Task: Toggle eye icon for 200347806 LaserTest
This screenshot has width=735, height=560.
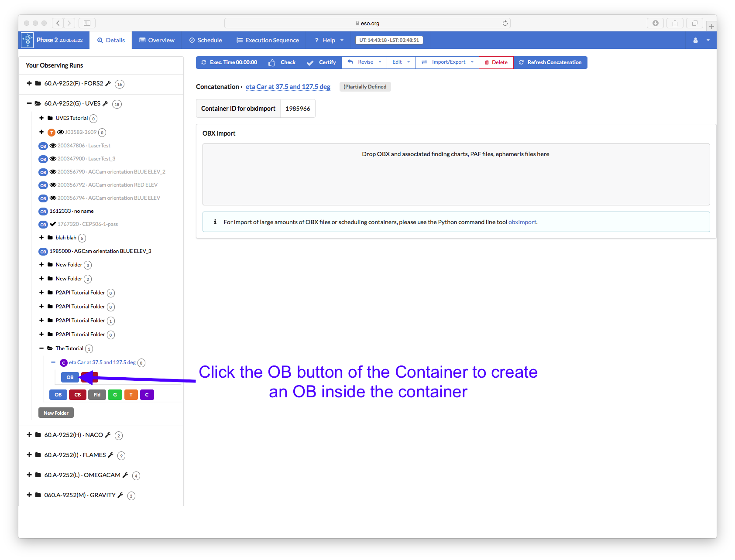Action: tap(53, 146)
